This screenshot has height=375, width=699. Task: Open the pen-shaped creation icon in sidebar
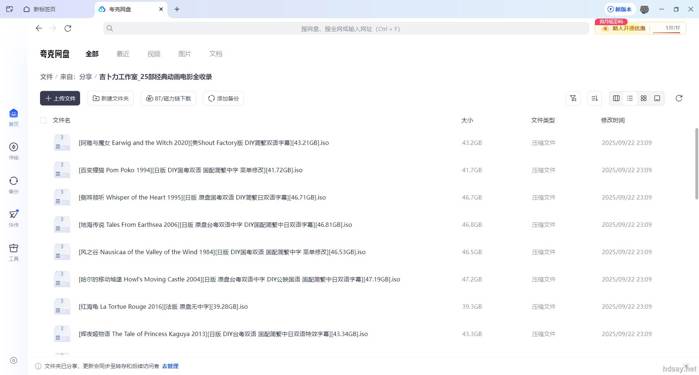(x=14, y=218)
